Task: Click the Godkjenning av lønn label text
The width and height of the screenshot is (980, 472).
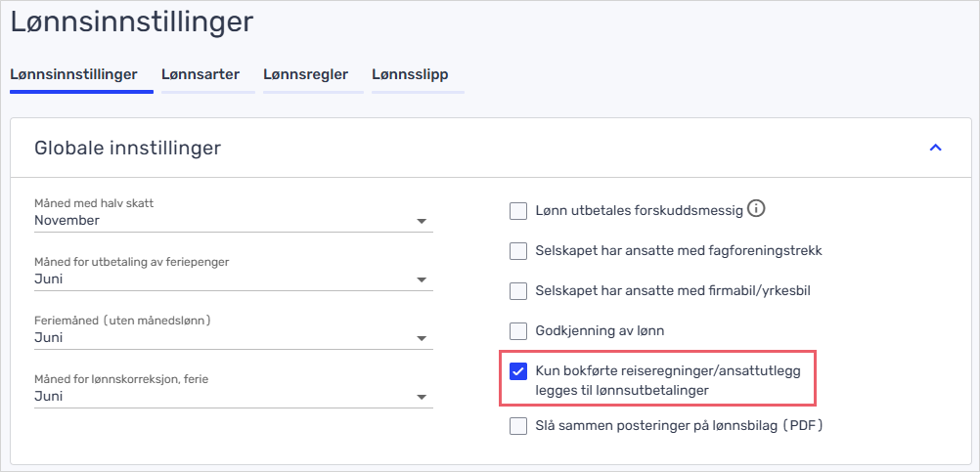Action: pos(600,331)
